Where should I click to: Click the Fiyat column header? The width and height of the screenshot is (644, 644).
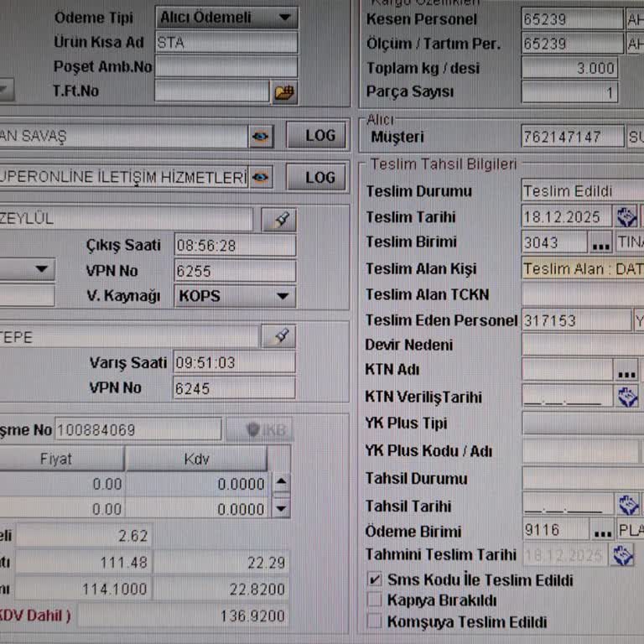coord(60,459)
